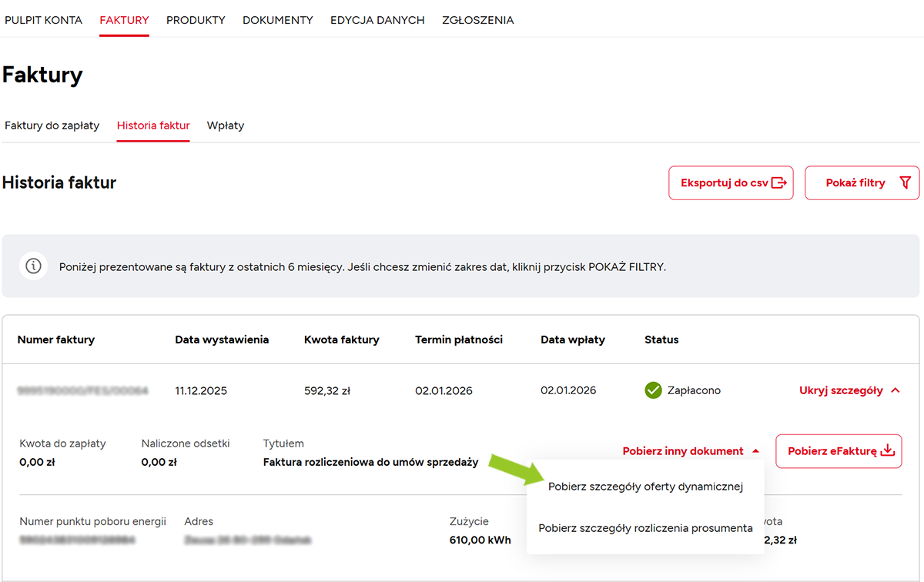Viewport: 924px width, 582px height.
Task: Open the Pobierz inny dokument menu
Action: click(683, 451)
